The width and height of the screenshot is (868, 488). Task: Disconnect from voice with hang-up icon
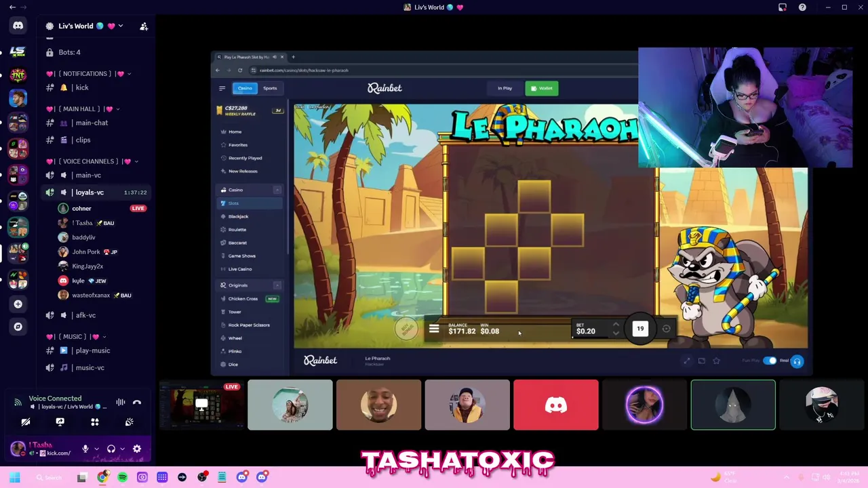coord(137,403)
